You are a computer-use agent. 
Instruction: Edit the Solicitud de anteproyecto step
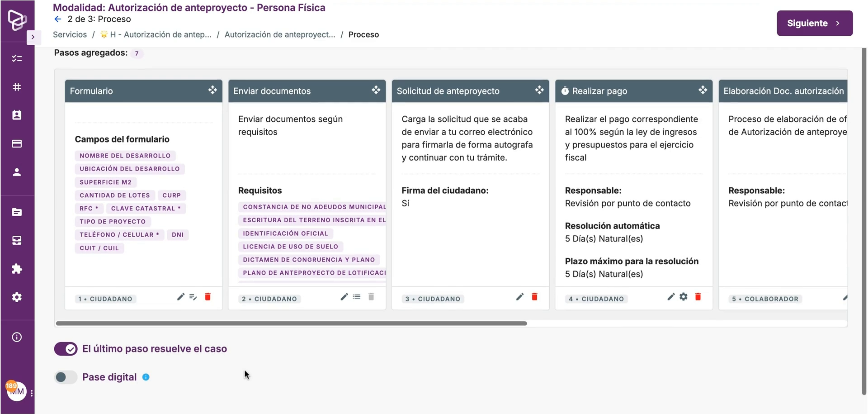(520, 297)
